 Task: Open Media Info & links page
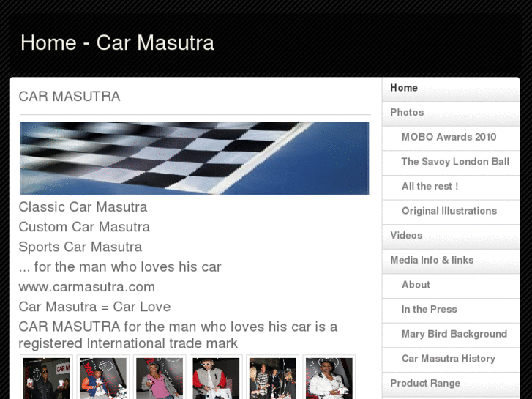tap(451, 261)
